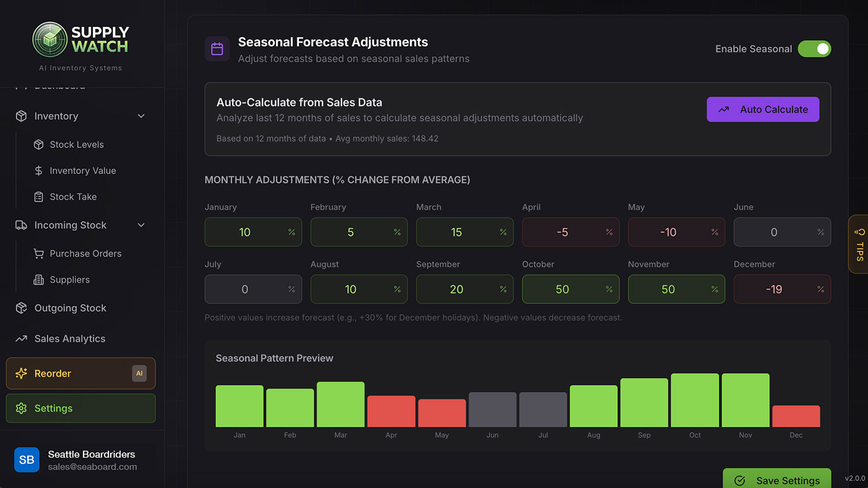
Task: Click the Mar bar in Seasonal Pattern Preview
Action: click(341, 404)
